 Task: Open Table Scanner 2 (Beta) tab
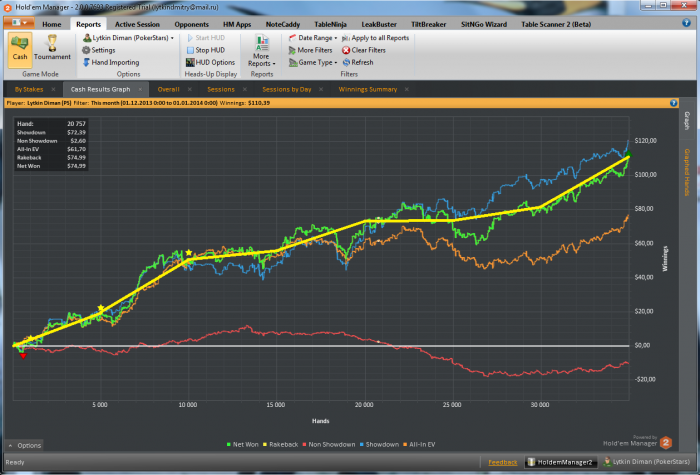click(x=556, y=25)
